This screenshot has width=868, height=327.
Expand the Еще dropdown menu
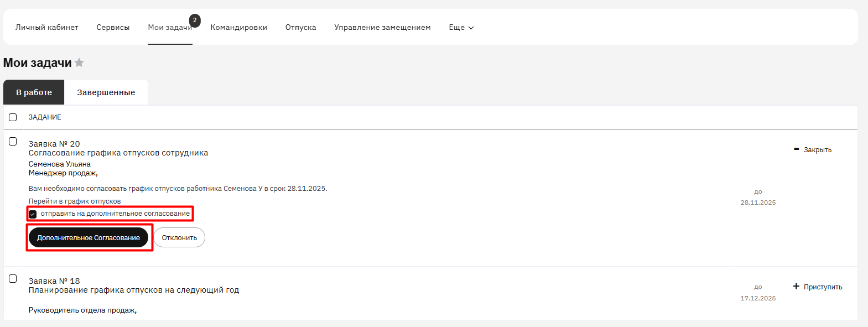tap(461, 27)
